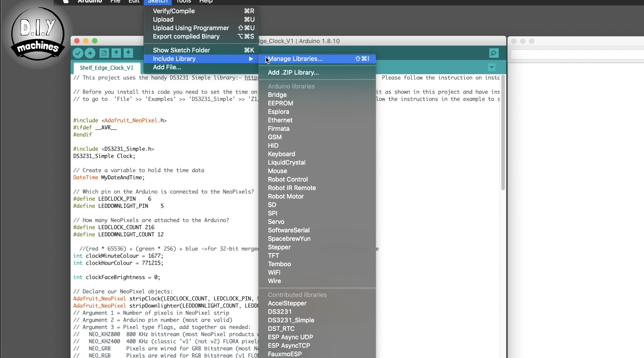
Task: Open the Arduino application menu
Action: tap(90, 2)
